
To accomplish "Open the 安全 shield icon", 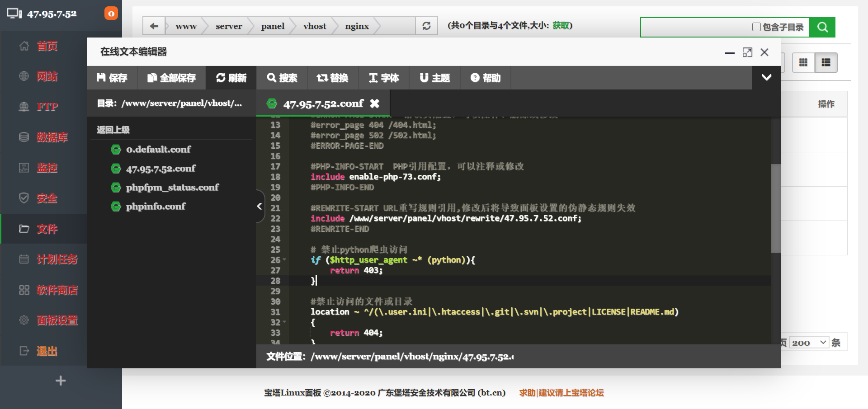I will pos(24,198).
